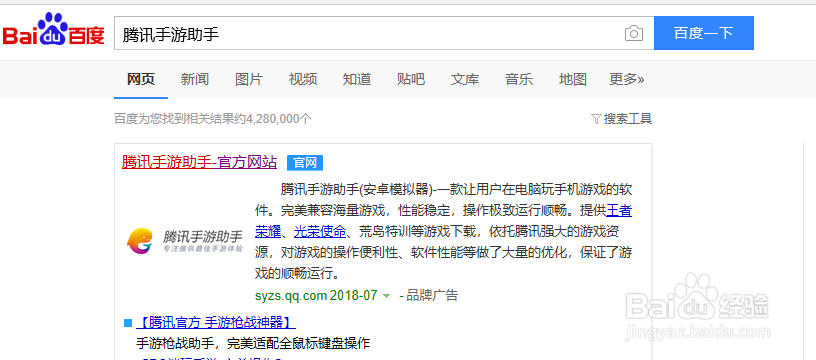Click text 手游枪战助手，完美适配全鼠标键盘操作

point(252,343)
